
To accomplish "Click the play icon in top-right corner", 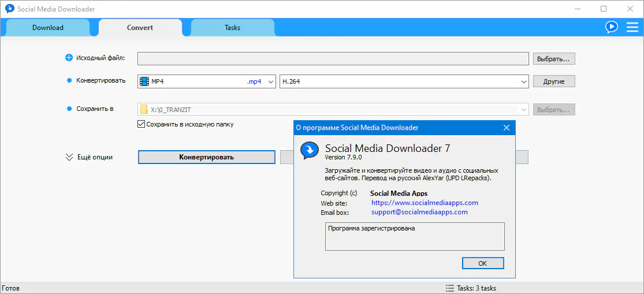I will pyautogui.click(x=611, y=27).
